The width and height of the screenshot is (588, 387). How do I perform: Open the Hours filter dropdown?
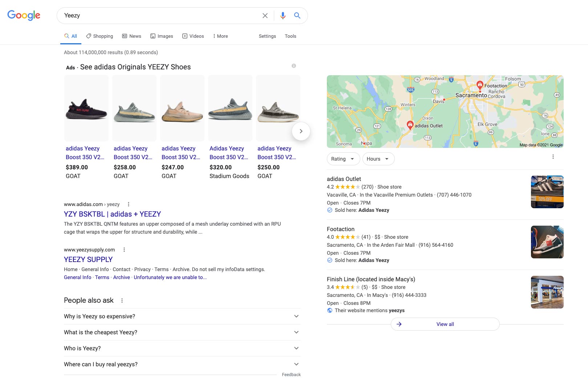(x=378, y=159)
